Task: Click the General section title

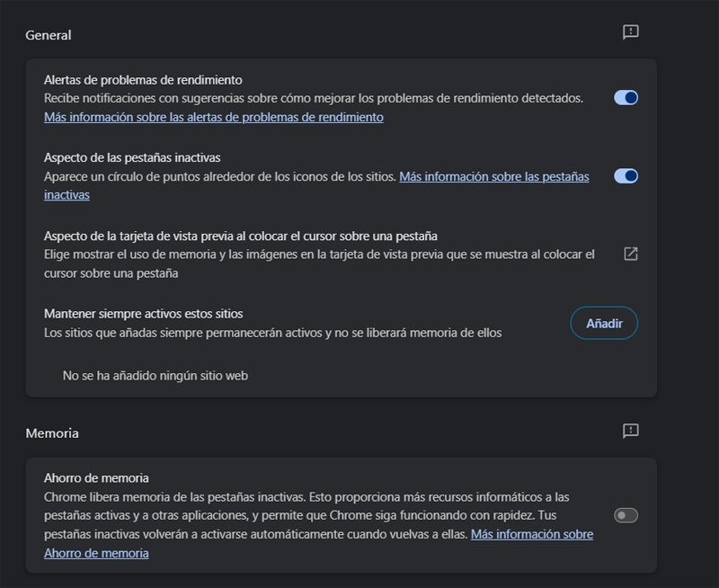Action: click(49, 35)
